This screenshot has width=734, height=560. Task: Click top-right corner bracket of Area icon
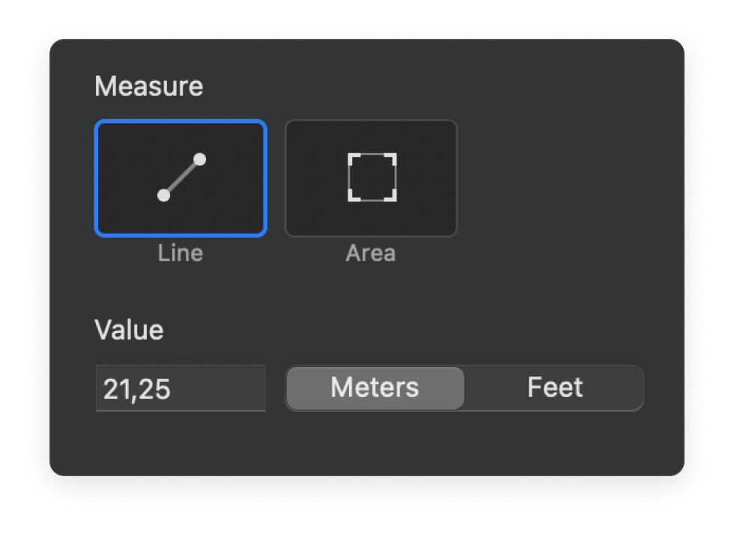coord(392,158)
